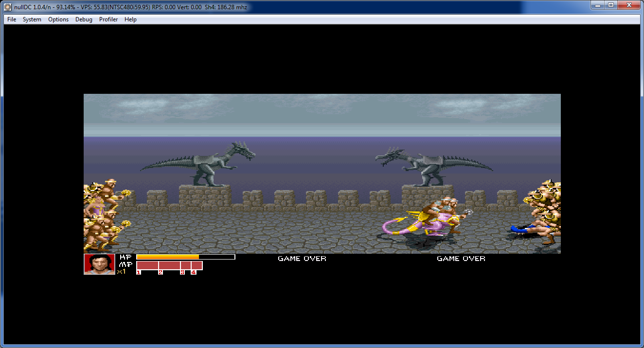This screenshot has height=348, width=644.
Task: Click the nullDC title bar text
Action: click(x=131, y=7)
